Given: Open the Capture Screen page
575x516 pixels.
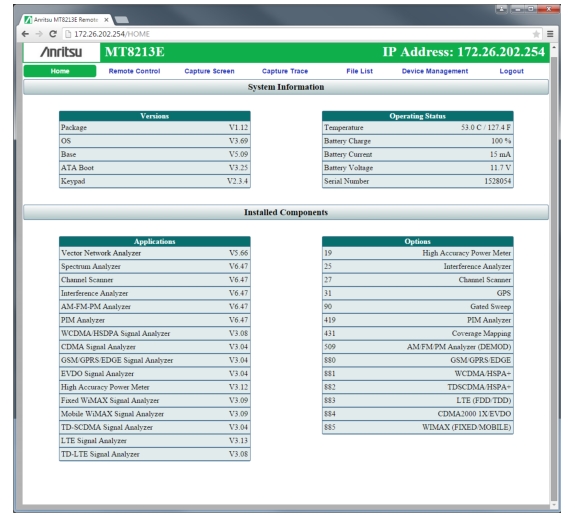Looking at the screenshot, I should (x=209, y=71).
